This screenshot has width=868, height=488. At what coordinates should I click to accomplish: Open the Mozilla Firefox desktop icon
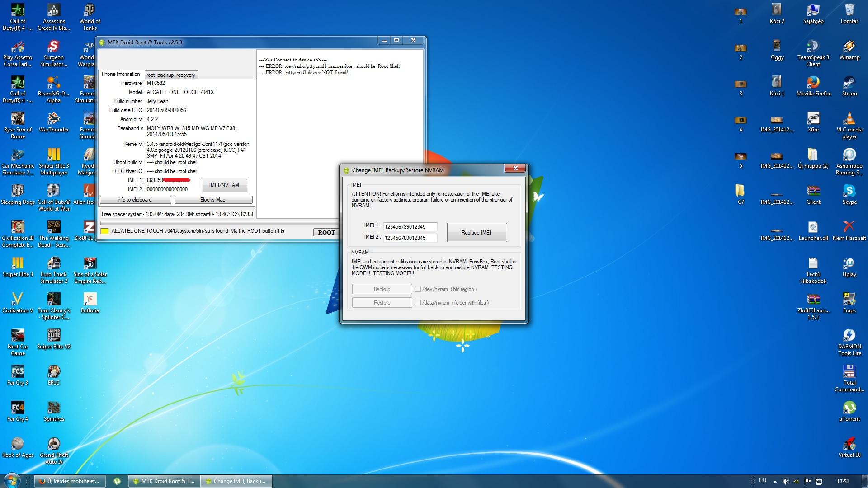[x=813, y=83]
